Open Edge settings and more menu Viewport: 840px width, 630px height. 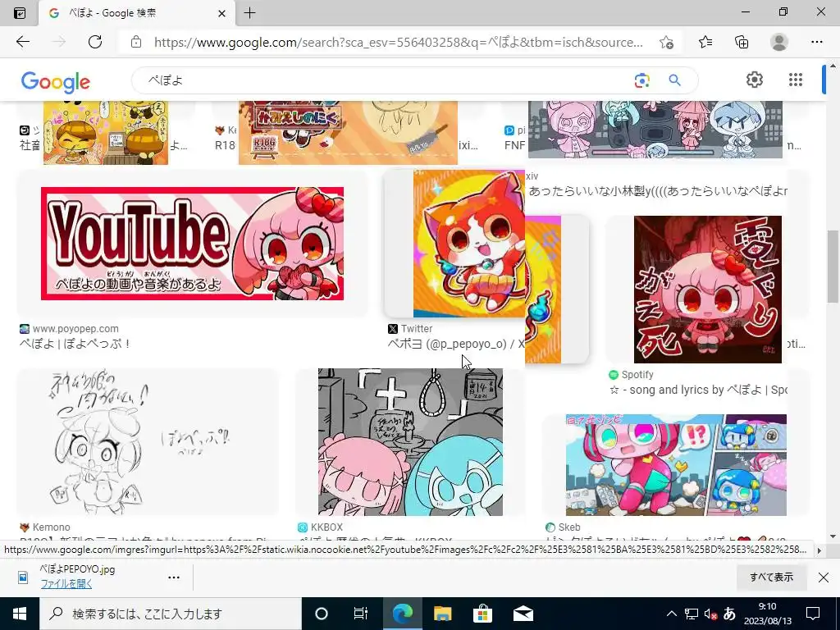[816, 42]
